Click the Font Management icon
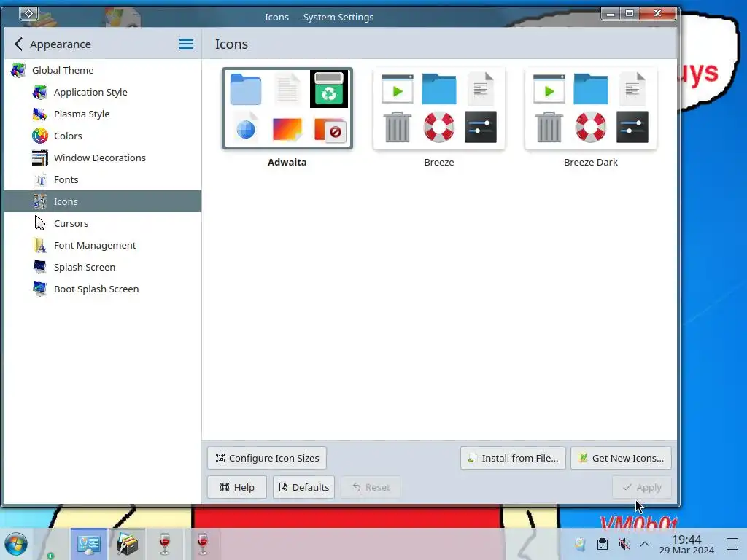Image resolution: width=747 pixels, height=560 pixels. pyautogui.click(x=40, y=245)
